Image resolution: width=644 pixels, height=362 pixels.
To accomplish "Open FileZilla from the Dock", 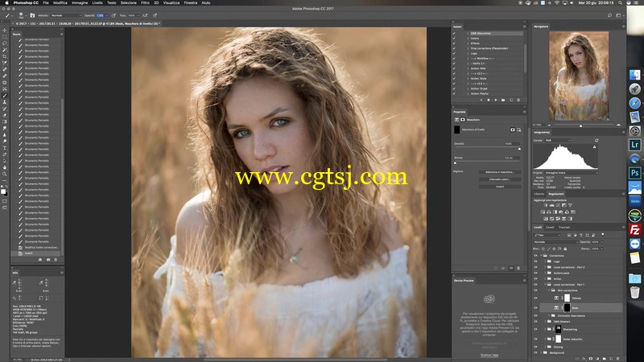I will tap(634, 229).
